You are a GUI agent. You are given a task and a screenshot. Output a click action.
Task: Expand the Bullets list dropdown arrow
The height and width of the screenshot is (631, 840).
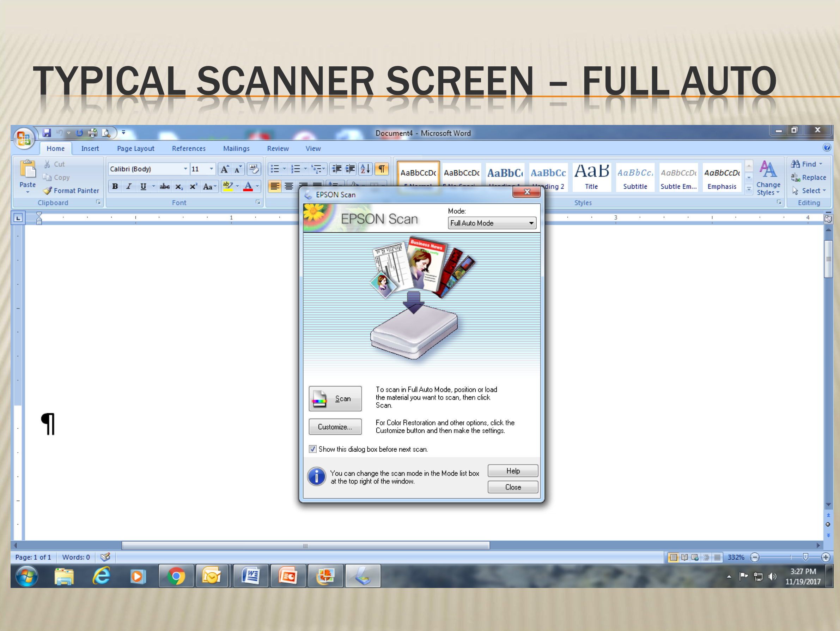click(x=284, y=169)
